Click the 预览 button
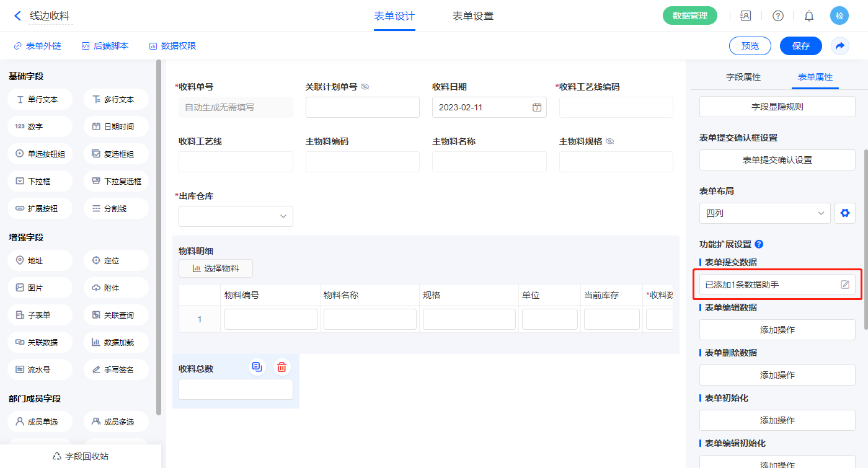 pos(750,46)
